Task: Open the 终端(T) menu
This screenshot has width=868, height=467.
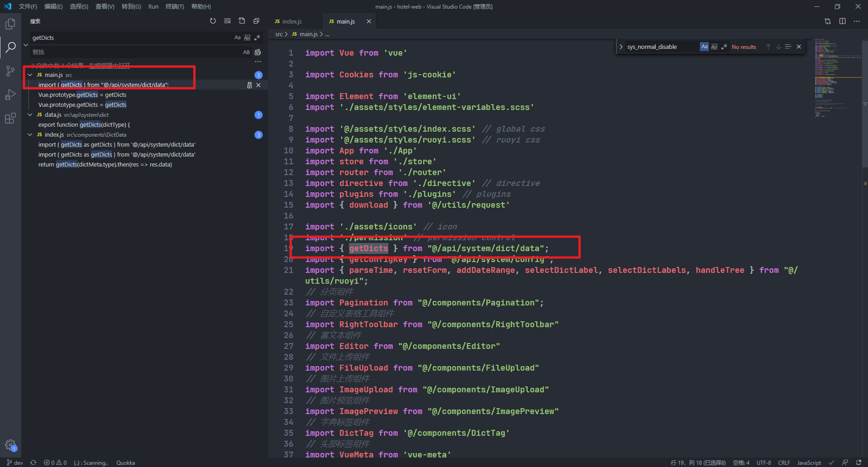Action: coord(175,6)
